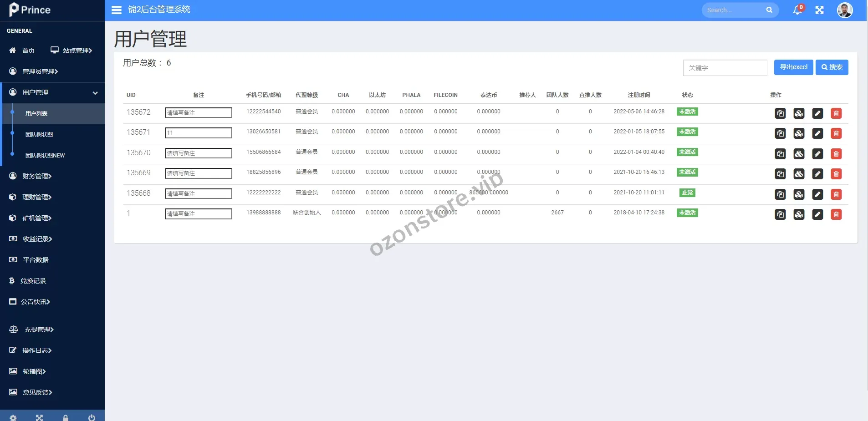Click the 导出execl button

click(x=793, y=67)
